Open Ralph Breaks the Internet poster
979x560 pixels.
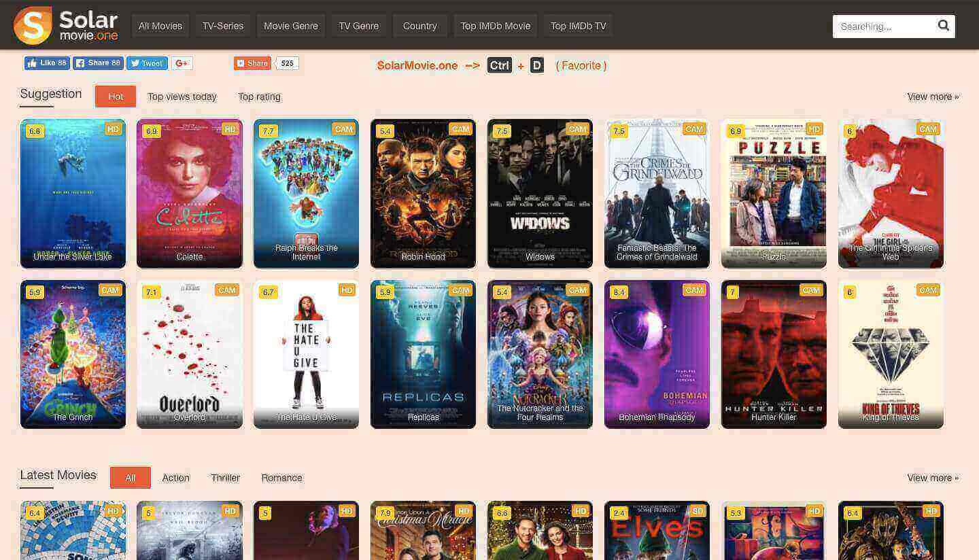pyautogui.click(x=306, y=194)
